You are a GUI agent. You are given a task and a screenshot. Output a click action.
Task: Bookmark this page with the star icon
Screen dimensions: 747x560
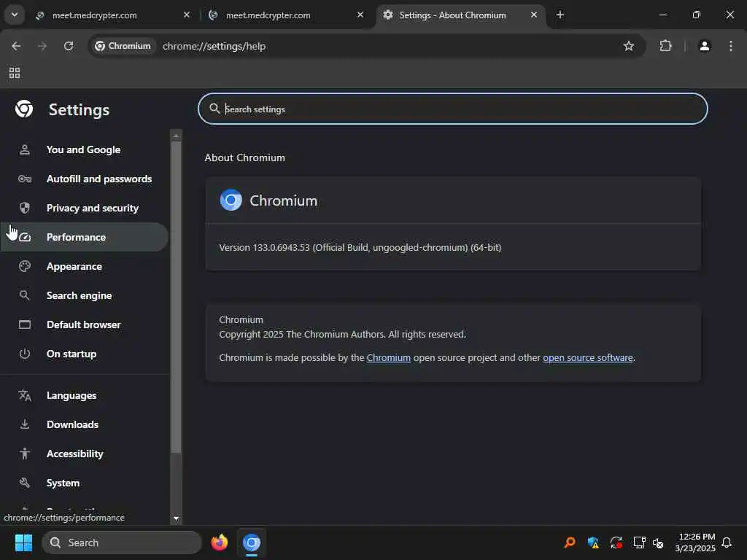point(629,46)
